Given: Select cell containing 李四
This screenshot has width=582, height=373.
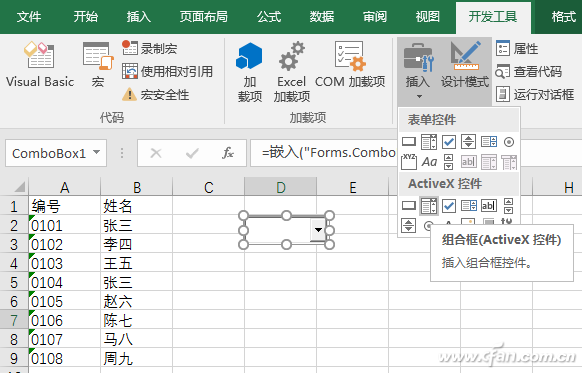Looking at the screenshot, I should click(x=137, y=244).
